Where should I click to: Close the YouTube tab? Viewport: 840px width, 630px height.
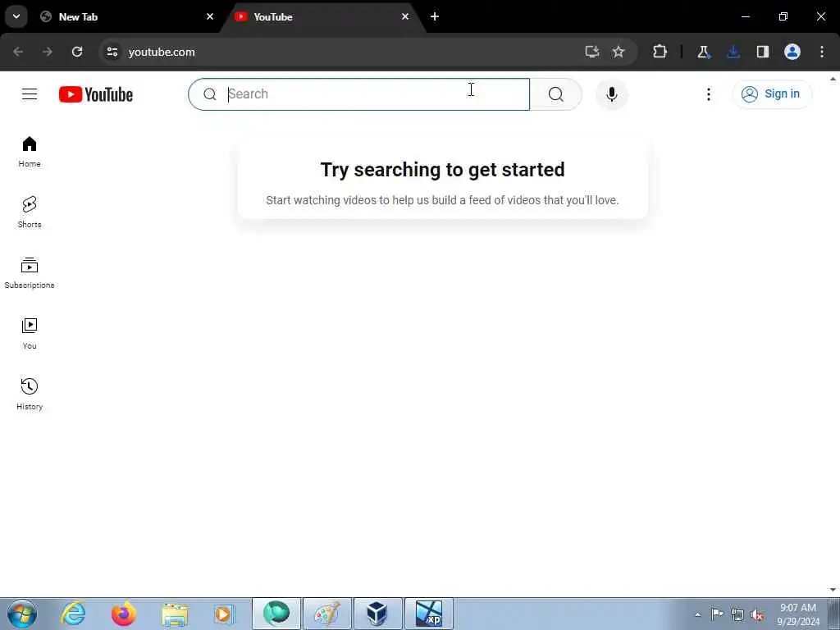point(405,16)
